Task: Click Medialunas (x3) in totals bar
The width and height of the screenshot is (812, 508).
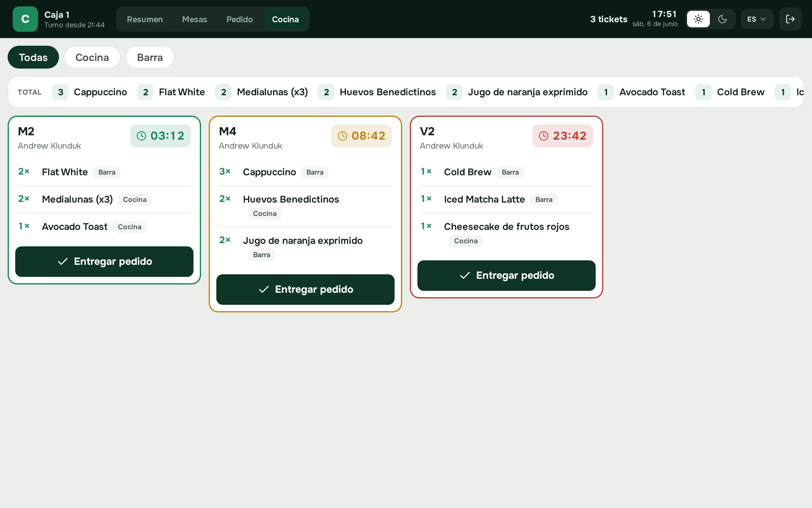Action: click(272, 92)
